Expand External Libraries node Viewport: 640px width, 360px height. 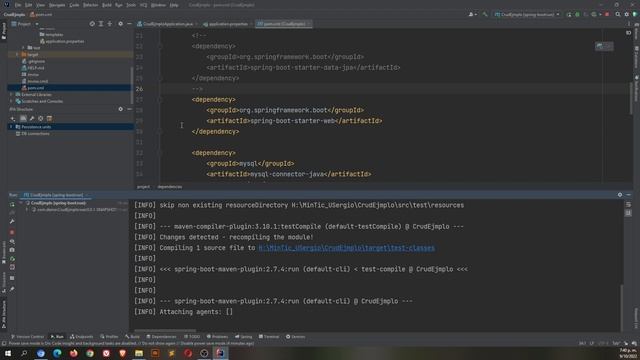point(11,94)
